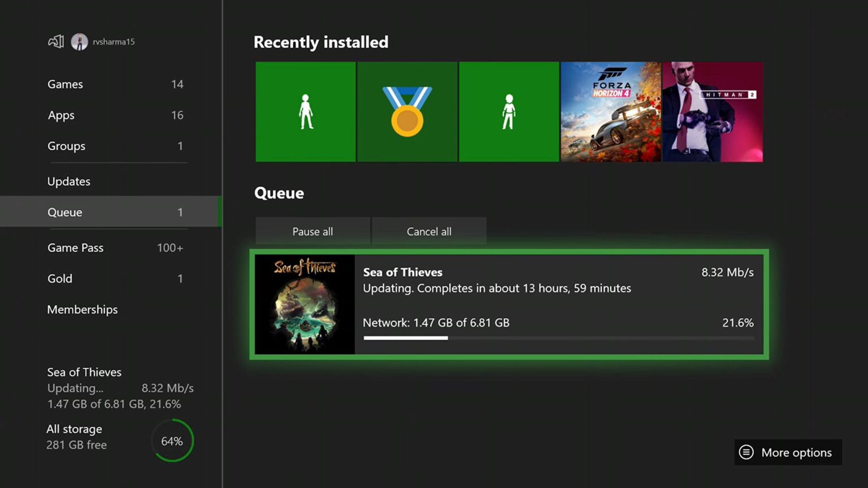This screenshot has width=868, height=488.
Task: Click the 8.32 Mb/s speed in queue item
Action: [x=727, y=272]
